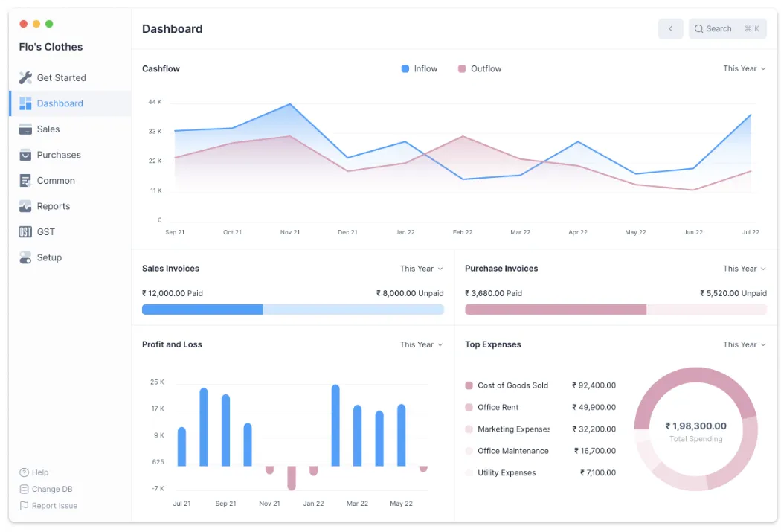Click the ₹ 5,520.00 Unpaid amount
This screenshot has height=532, width=781.
pyautogui.click(x=733, y=293)
